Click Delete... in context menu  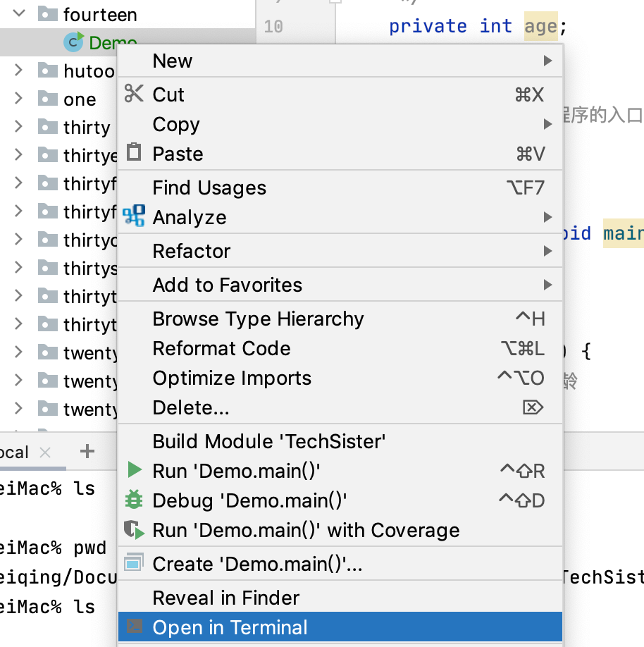click(190, 407)
